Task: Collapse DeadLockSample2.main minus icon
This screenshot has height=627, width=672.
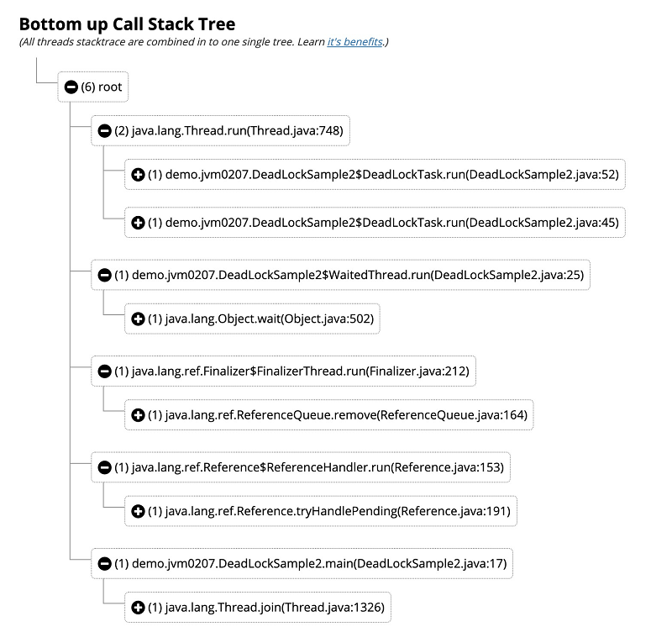Action: coord(105,563)
